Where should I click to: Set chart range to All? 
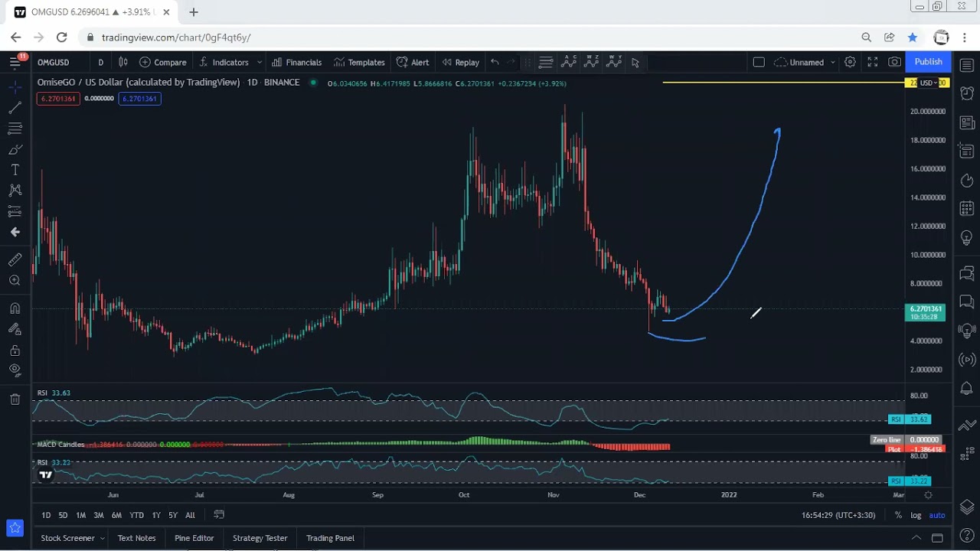tap(190, 515)
